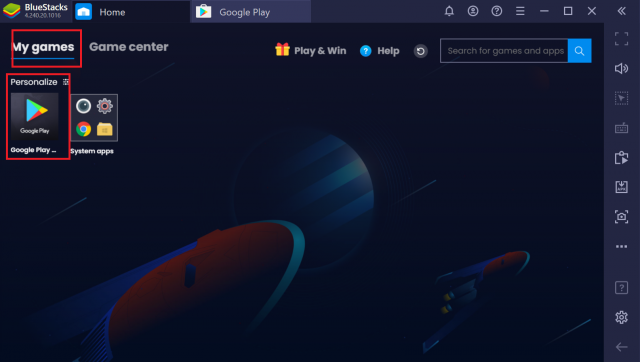Toggle the cursor lock icon in sidebar
Image resolution: width=640 pixels, height=362 pixels.
coord(621,98)
